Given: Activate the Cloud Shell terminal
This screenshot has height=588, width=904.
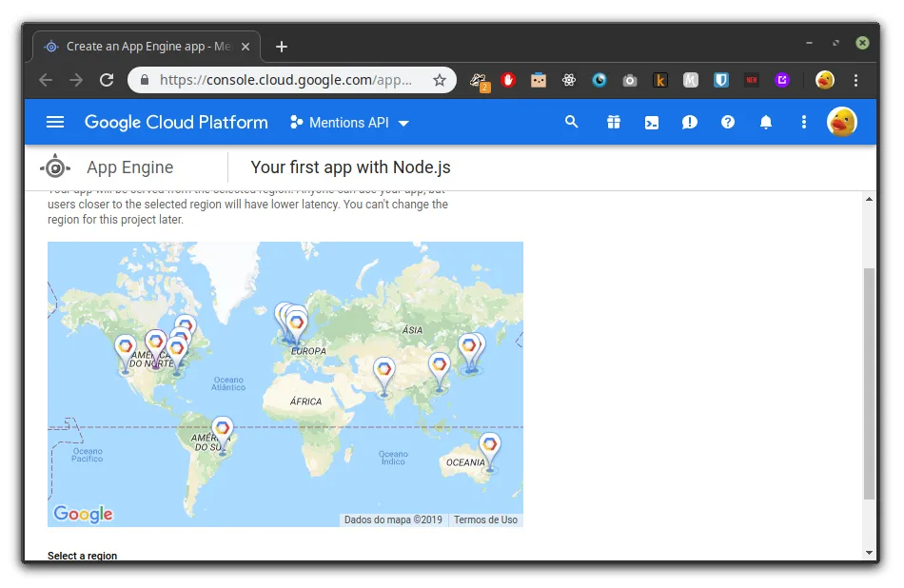Looking at the screenshot, I should [x=651, y=122].
